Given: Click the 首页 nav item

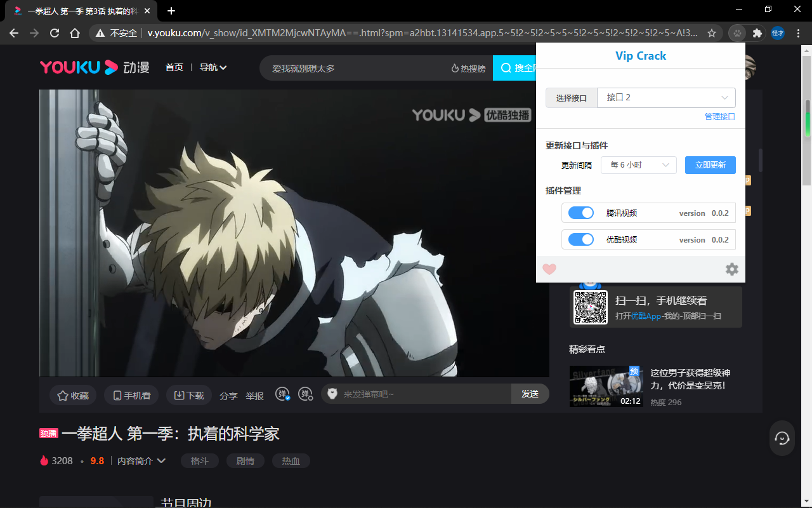Looking at the screenshot, I should [x=174, y=67].
